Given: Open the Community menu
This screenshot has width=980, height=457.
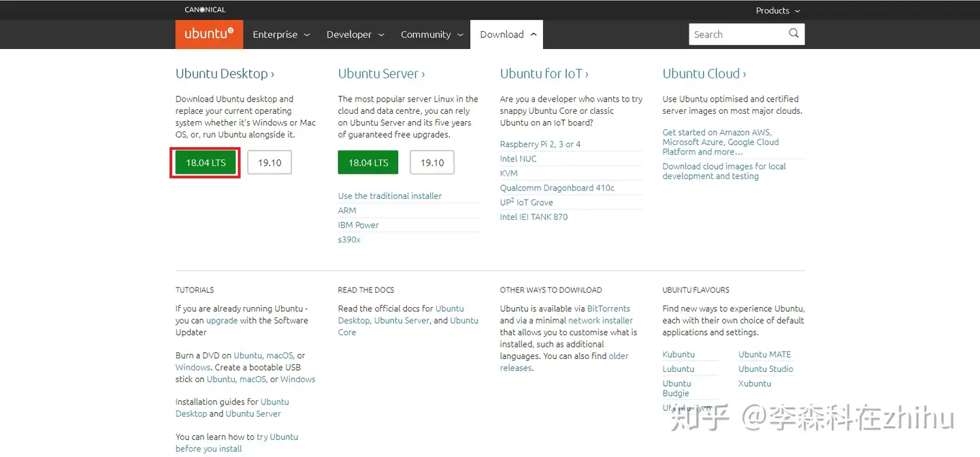Looking at the screenshot, I should click(x=431, y=34).
